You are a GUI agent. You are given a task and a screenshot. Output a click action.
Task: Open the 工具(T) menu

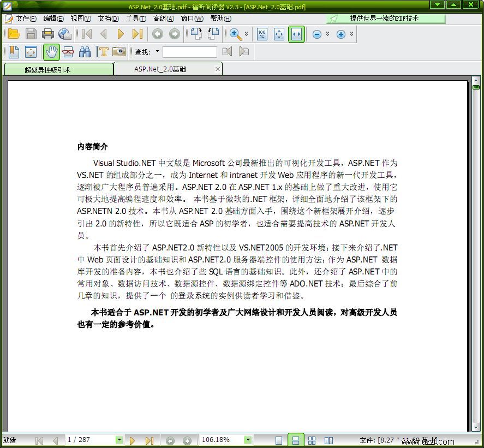(x=136, y=19)
